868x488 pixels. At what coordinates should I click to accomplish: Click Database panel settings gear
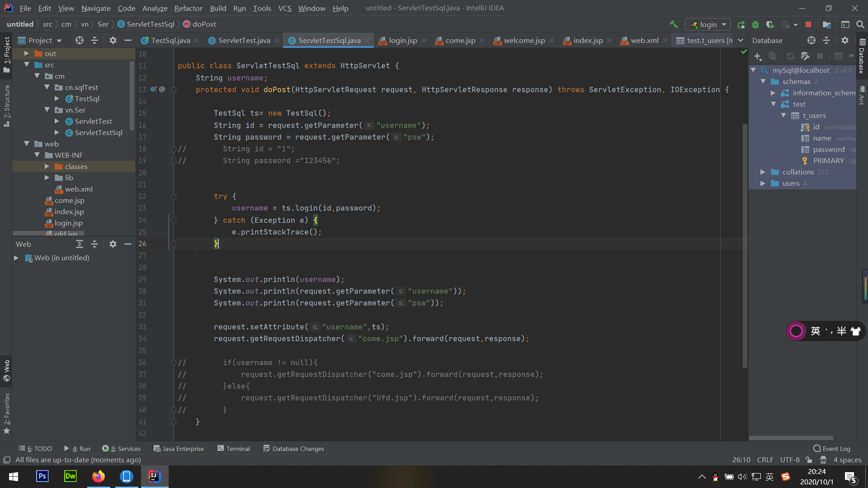tap(845, 40)
